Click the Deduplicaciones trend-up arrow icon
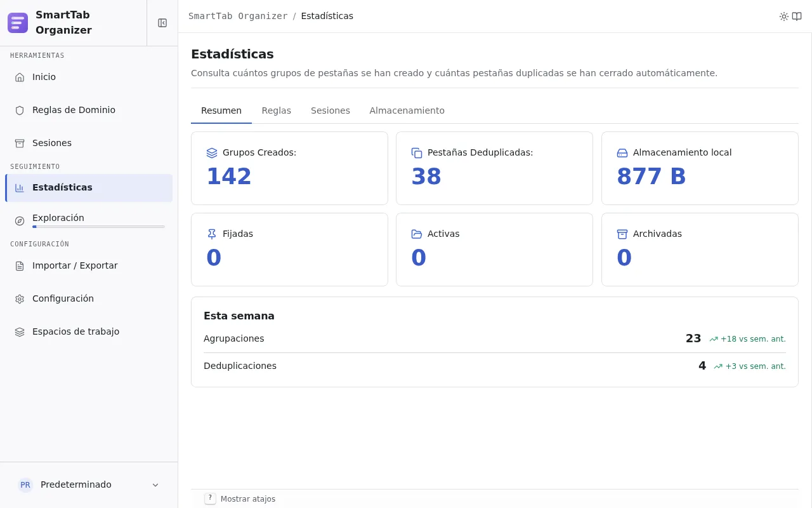Viewport: 812px width, 508px height. (x=718, y=366)
